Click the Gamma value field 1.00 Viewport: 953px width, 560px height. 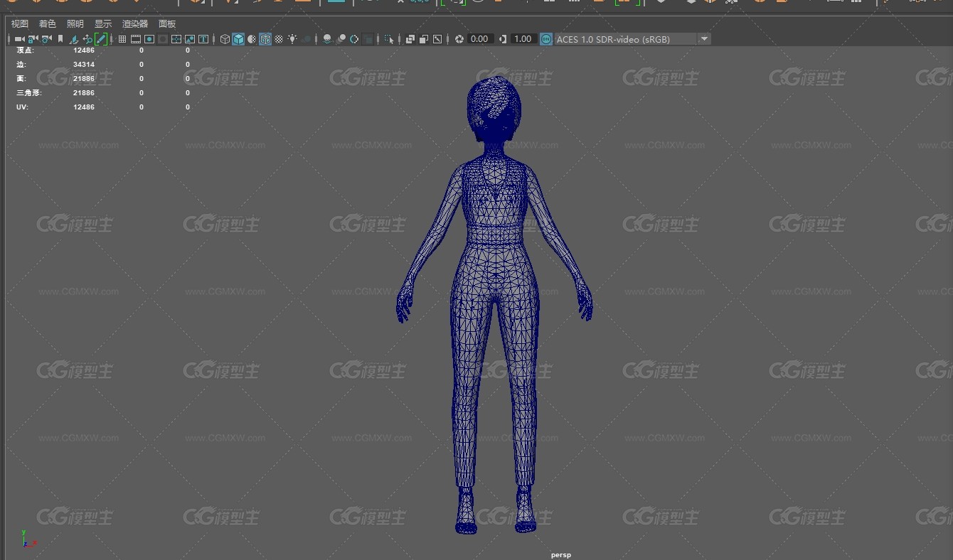(523, 39)
